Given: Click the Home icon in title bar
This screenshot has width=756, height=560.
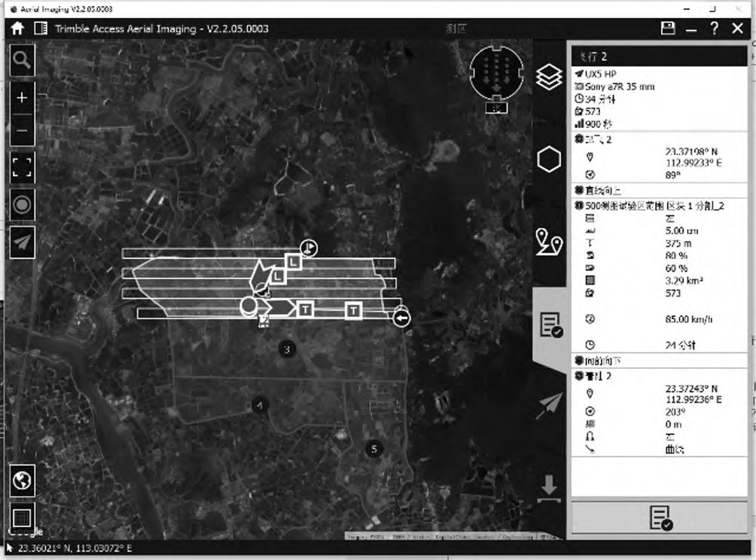Looking at the screenshot, I should (x=17, y=29).
